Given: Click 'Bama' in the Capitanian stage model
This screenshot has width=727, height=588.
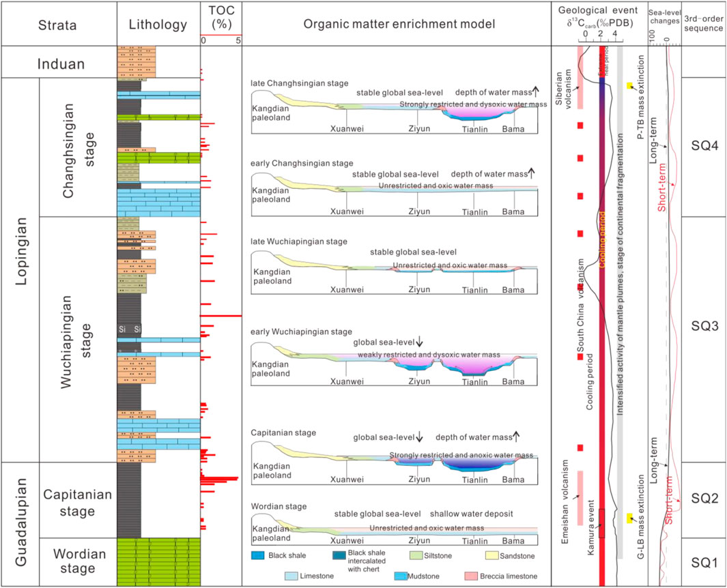Looking at the screenshot, I should pyautogui.click(x=513, y=480).
